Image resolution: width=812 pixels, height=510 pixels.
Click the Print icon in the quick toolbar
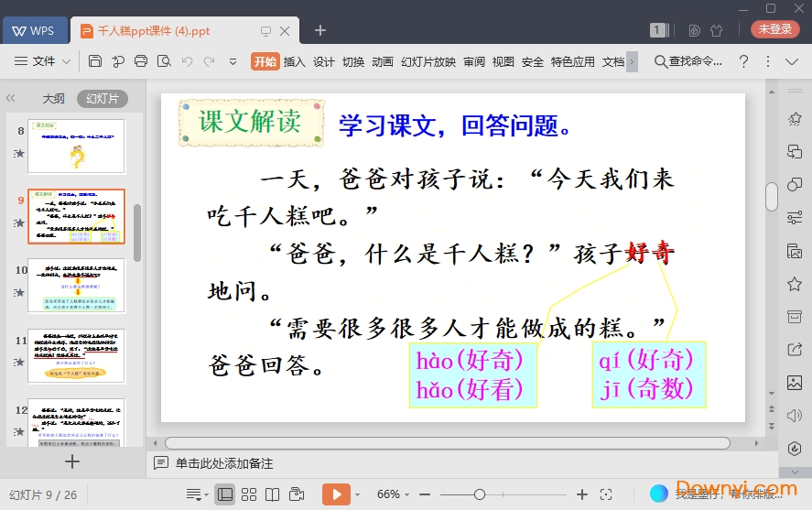(x=141, y=61)
